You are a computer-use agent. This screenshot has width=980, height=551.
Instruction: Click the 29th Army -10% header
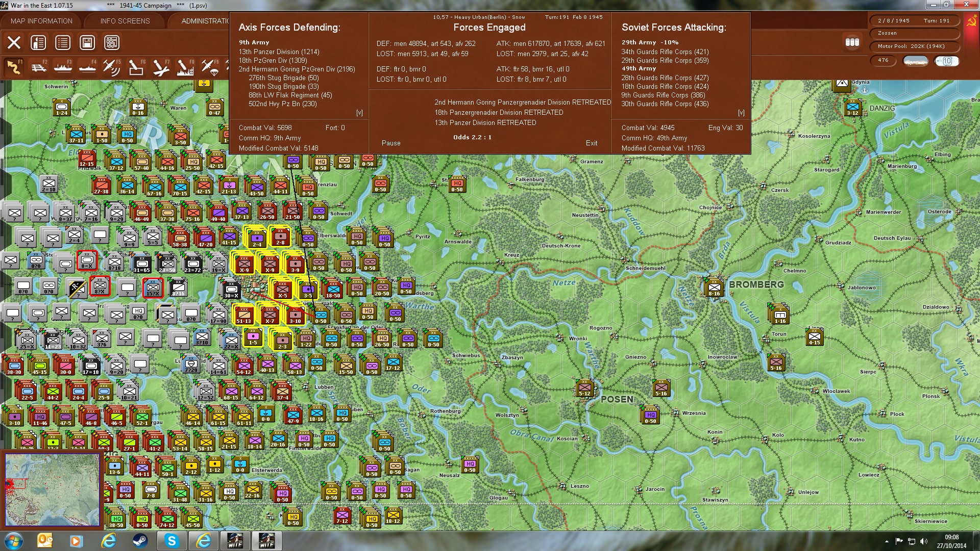(650, 42)
